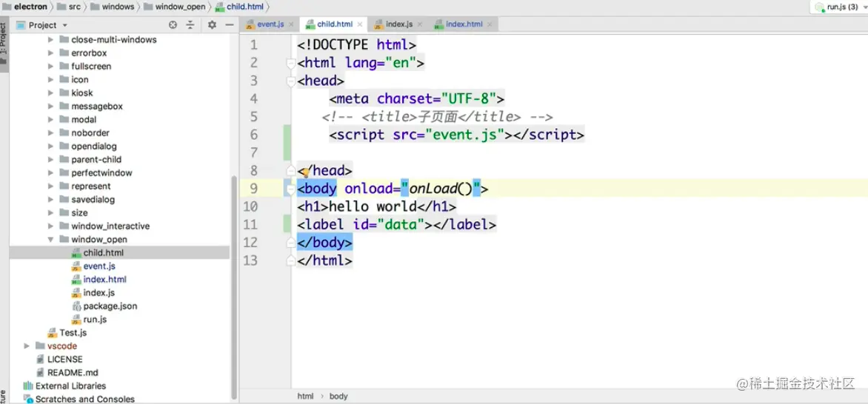Viewport: 868px width, 404px height.
Task: Click the collapse all icon in Project panel
Action: tap(190, 25)
